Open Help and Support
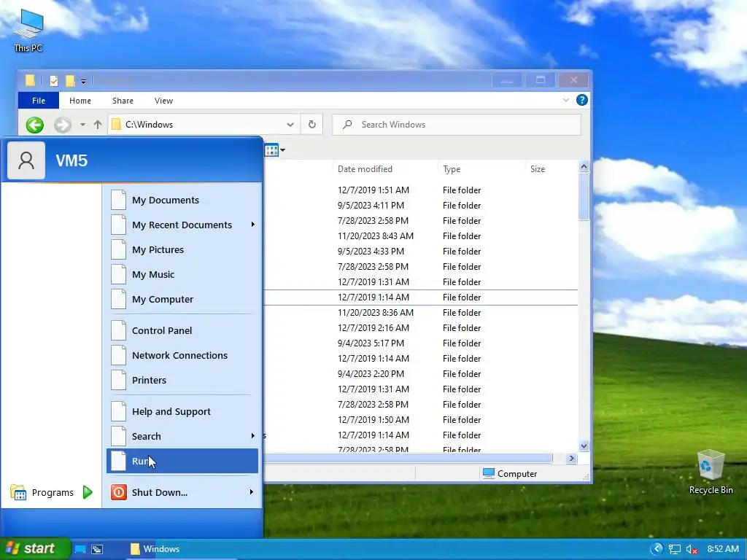Image resolution: width=747 pixels, height=560 pixels. point(182,411)
